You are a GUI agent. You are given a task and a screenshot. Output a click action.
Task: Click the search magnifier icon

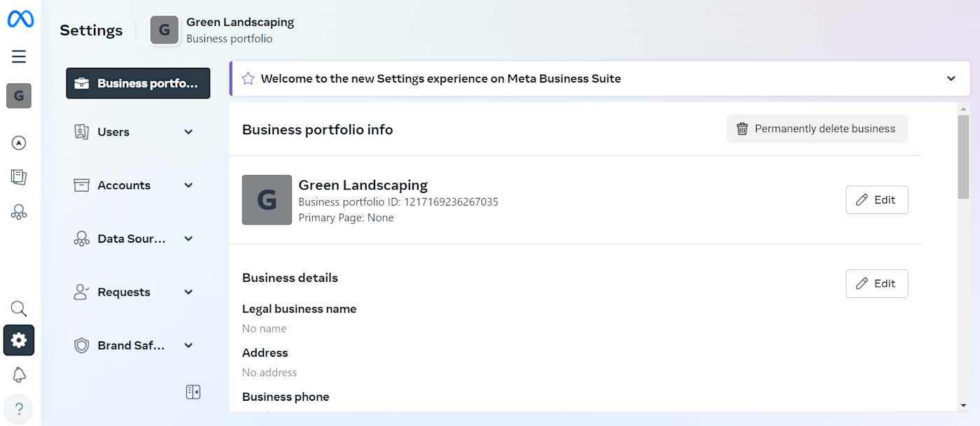[x=19, y=308]
